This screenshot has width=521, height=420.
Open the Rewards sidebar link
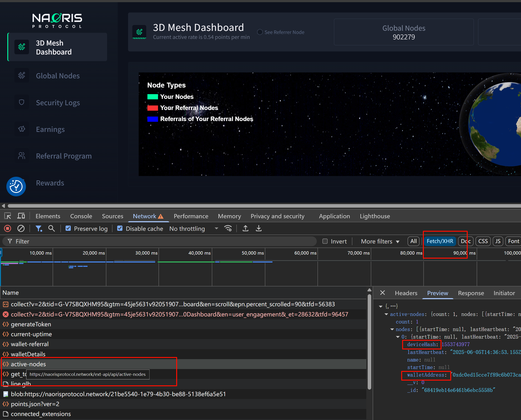pyautogui.click(x=50, y=183)
